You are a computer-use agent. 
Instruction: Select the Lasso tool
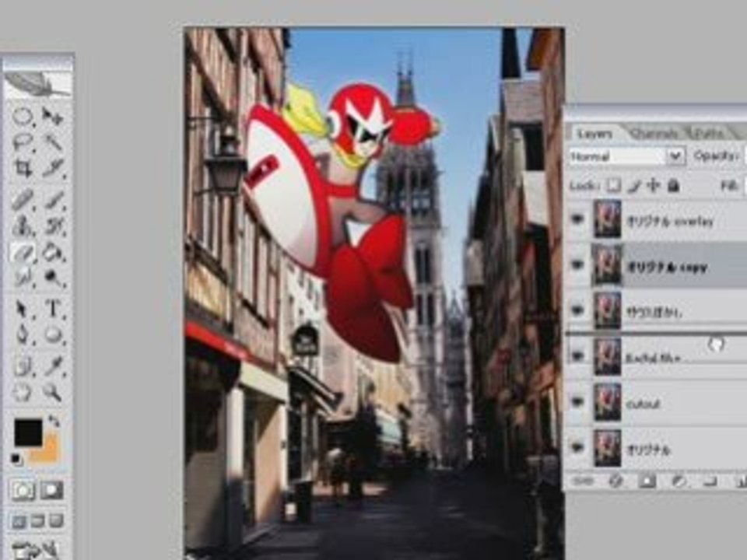(x=23, y=142)
